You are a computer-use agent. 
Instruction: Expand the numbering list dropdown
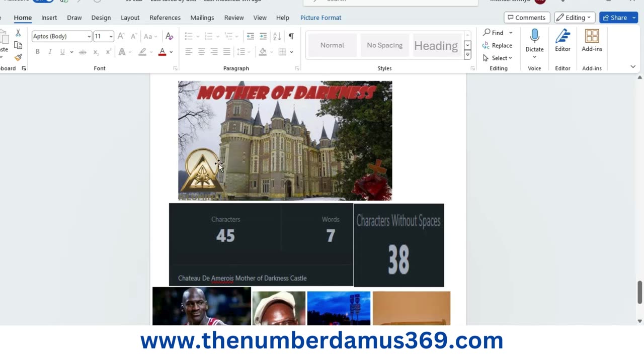(x=217, y=36)
